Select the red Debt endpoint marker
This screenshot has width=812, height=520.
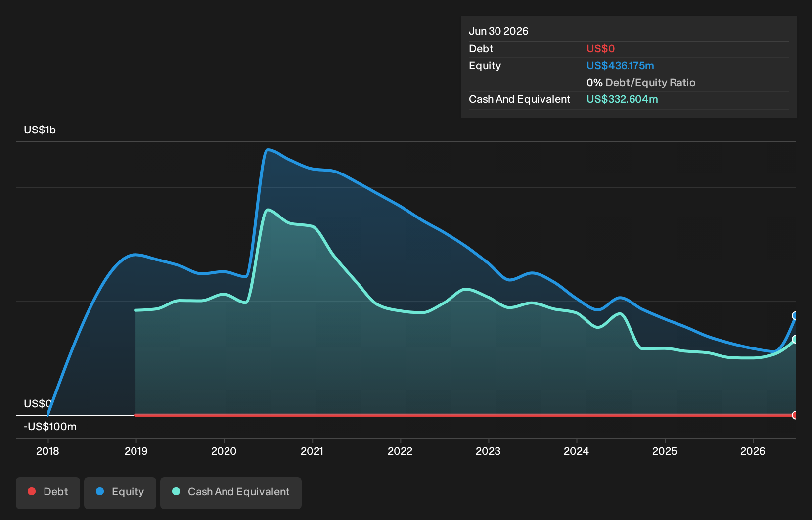click(795, 415)
